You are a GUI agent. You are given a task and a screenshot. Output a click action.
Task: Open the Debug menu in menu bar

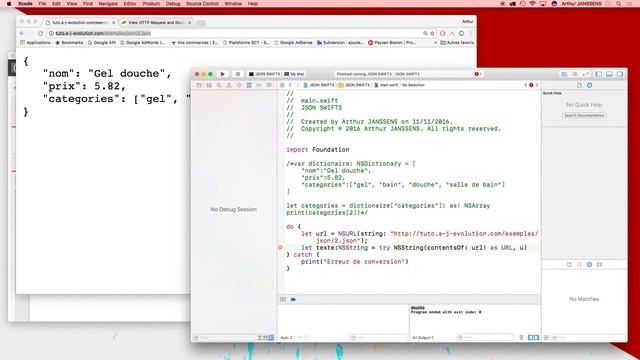[x=173, y=4]
